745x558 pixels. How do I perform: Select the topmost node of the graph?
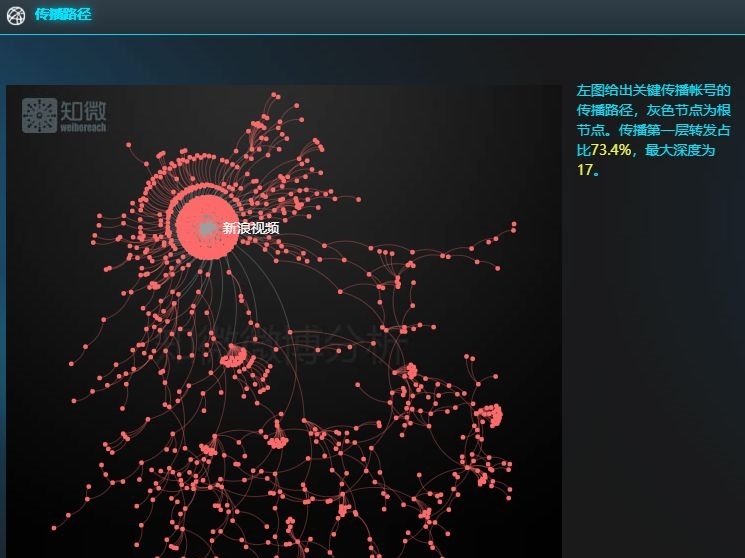click(x=275, y=94)
